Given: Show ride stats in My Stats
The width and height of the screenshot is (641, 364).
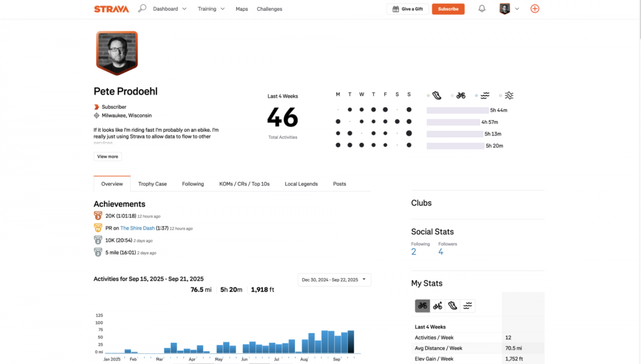Looking at the screenshot, I should point(423,306).
